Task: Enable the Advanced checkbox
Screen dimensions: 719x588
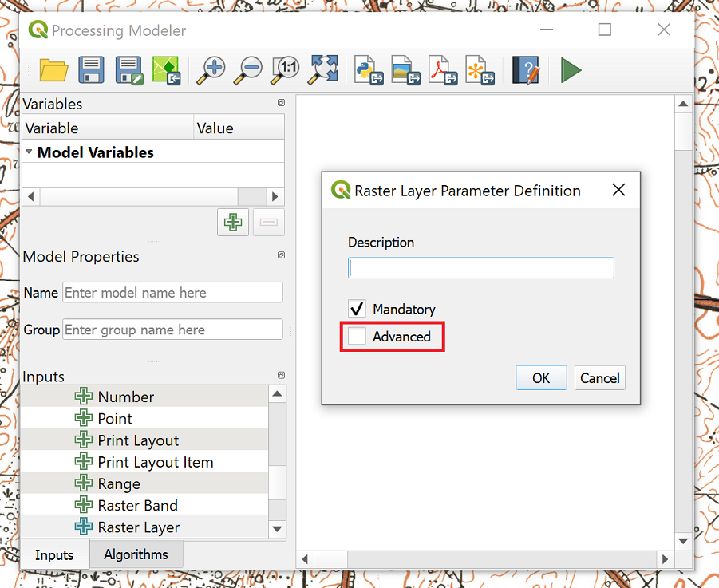Action: [357, 337]
